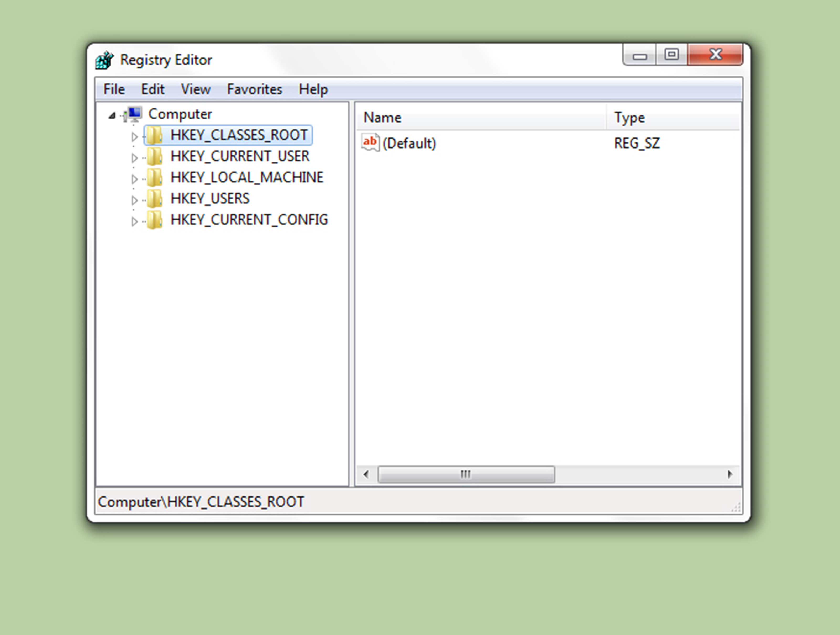Expand the HKEY_LOCAL_MACHINE key
This screenshot has width=840, height=635.
pos(134,179)
